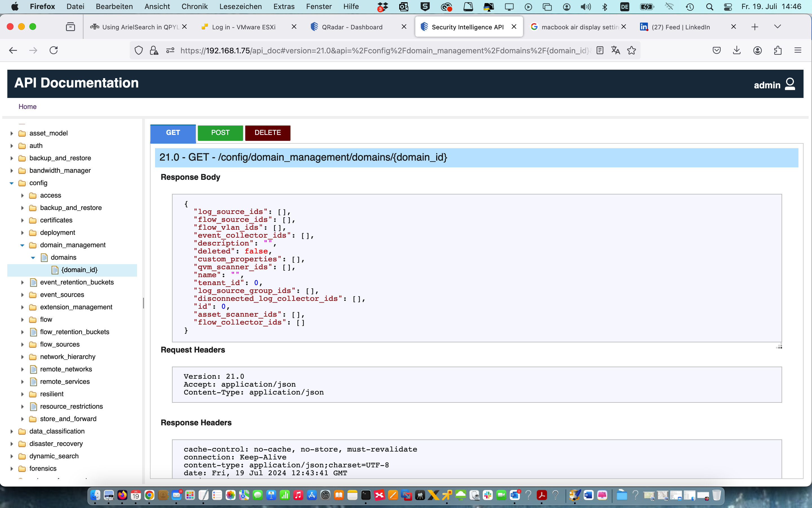Open the extensions puzzle icon

click(x=778, y=51)
